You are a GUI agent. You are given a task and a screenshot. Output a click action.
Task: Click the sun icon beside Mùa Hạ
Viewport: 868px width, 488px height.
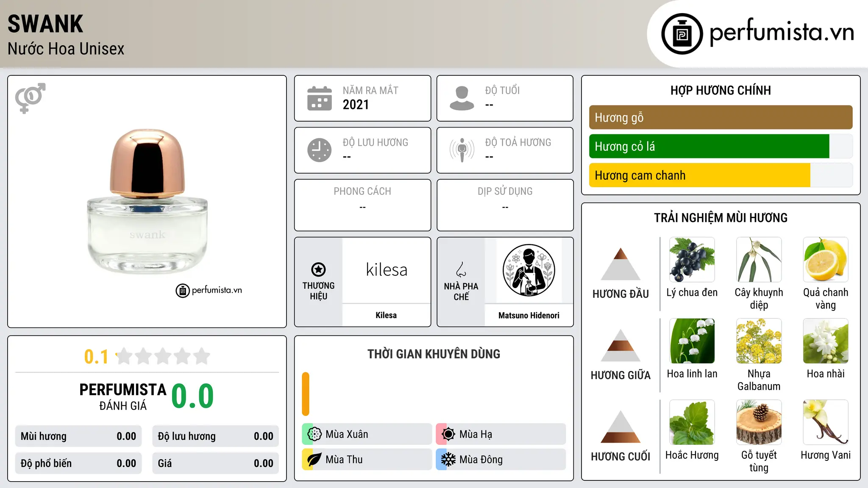[448, 434]
